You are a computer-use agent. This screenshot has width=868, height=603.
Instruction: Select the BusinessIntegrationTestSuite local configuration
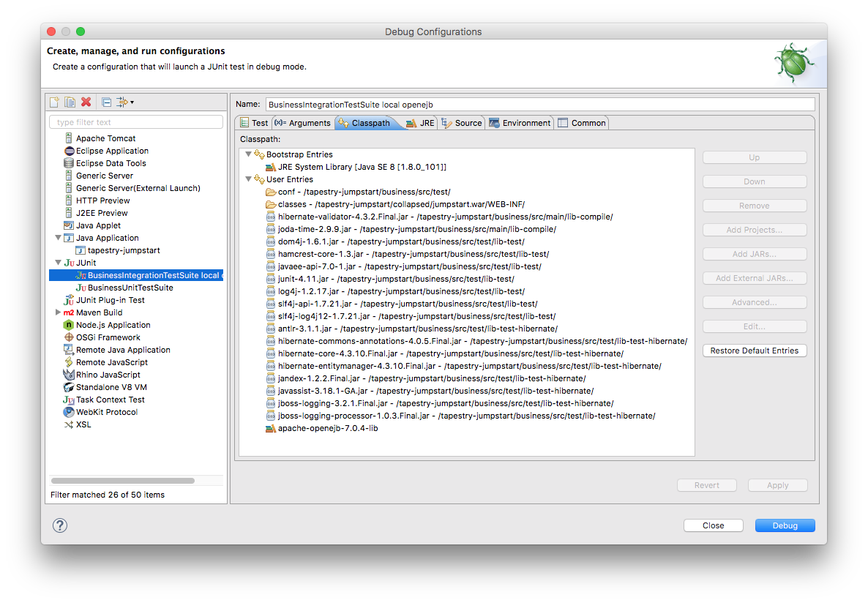(x=136, y=275)
